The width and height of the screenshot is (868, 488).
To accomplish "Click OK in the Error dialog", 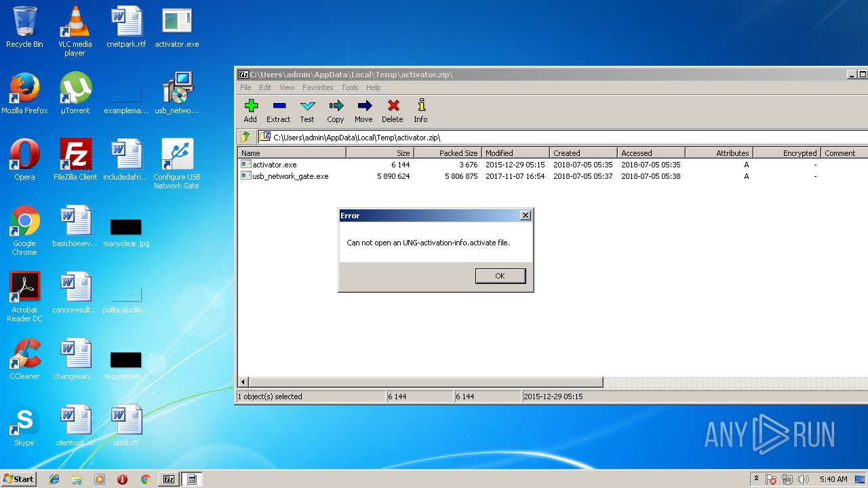I will tap(500, 276).
